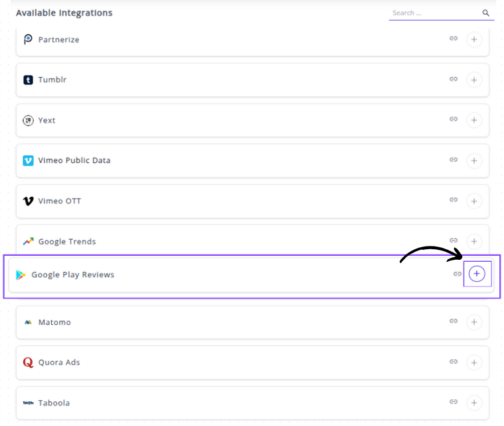Click the link icon next to Quora Ads
504x426 pixels.
point(454,362)
